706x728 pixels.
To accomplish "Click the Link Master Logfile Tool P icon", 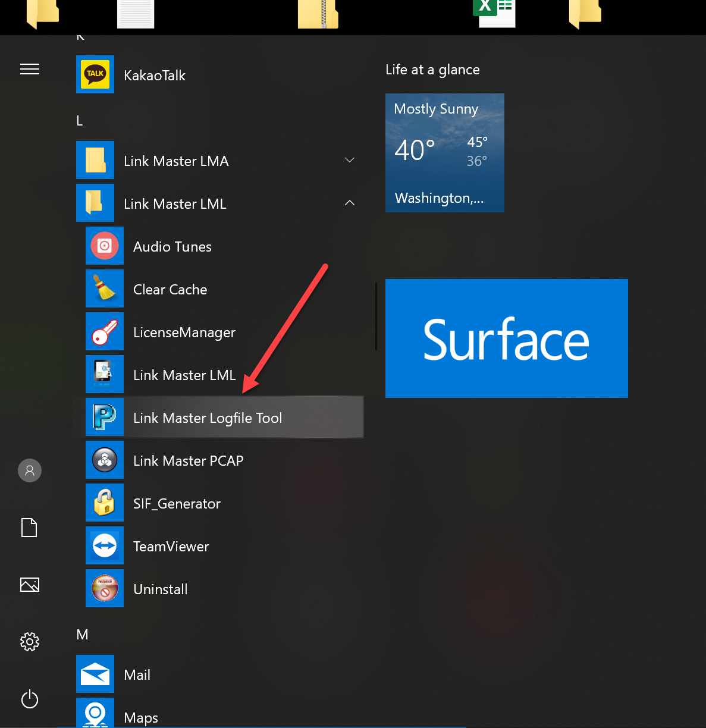I will (x=105, y=417).
